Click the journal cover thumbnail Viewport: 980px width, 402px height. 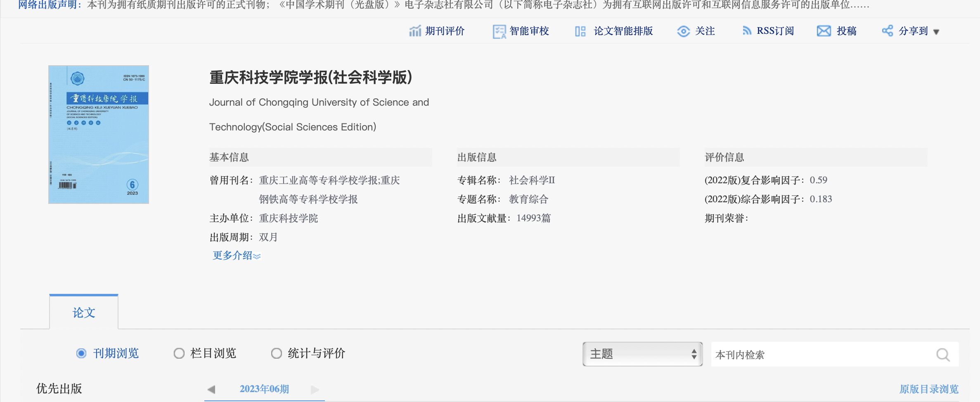tap(99, 134)
